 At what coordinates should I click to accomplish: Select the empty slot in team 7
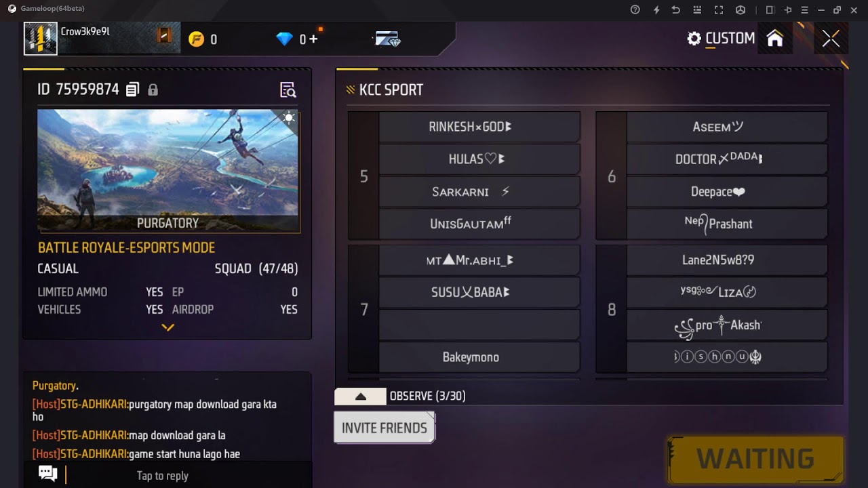tap(479, 325)
